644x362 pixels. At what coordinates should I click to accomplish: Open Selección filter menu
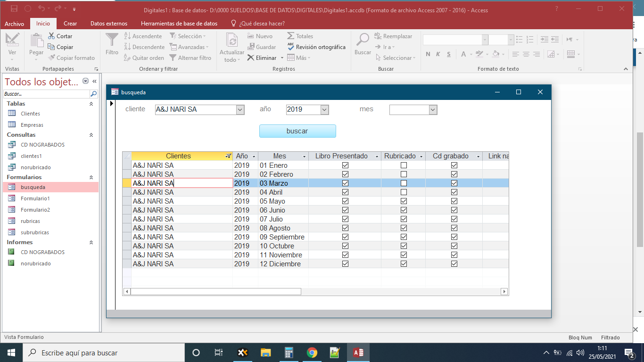pos(188,36)
